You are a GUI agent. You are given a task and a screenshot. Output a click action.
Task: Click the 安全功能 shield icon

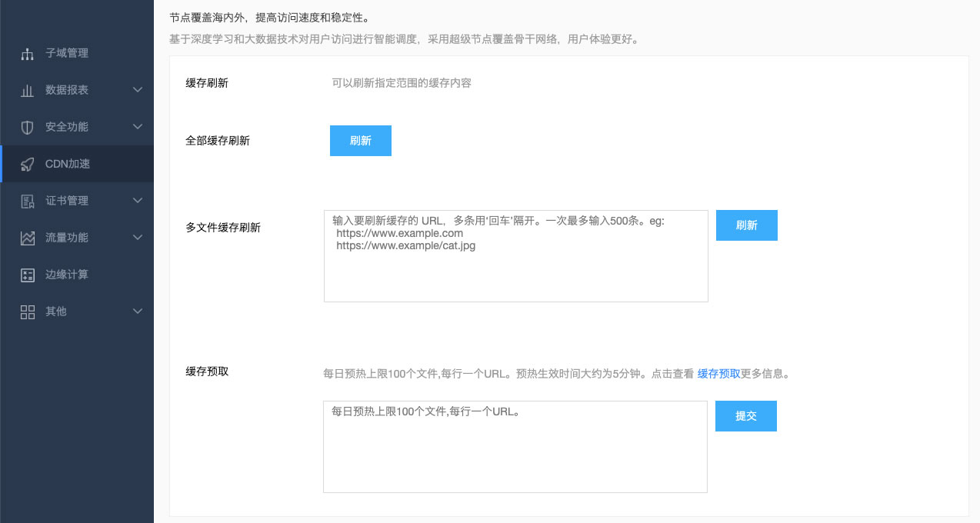click(28, 128)
